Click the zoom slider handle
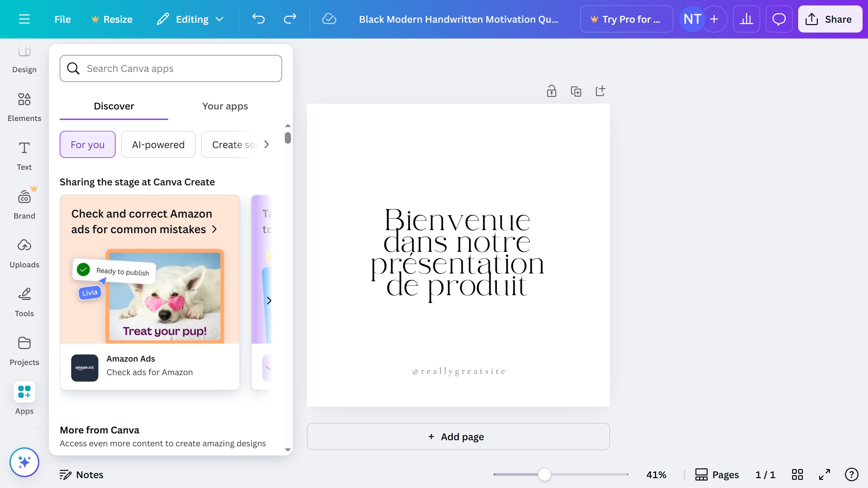The image size is (868, 488). click(544, 474)
